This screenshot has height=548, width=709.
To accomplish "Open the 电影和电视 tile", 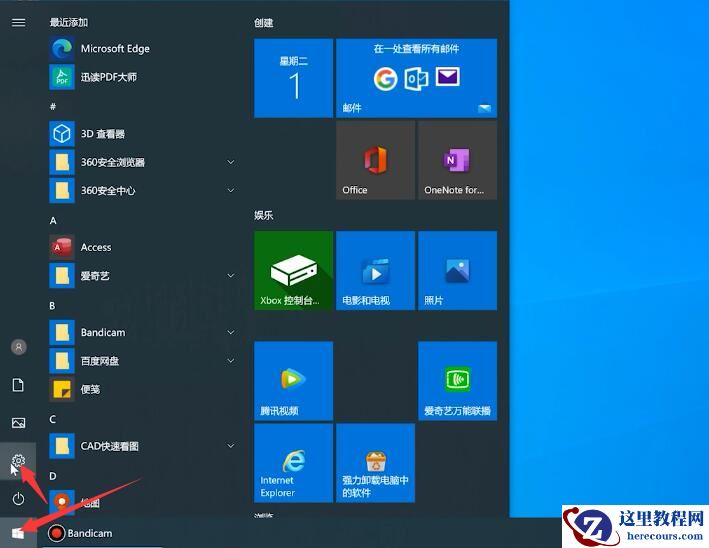I will click(x=375, y=270).
